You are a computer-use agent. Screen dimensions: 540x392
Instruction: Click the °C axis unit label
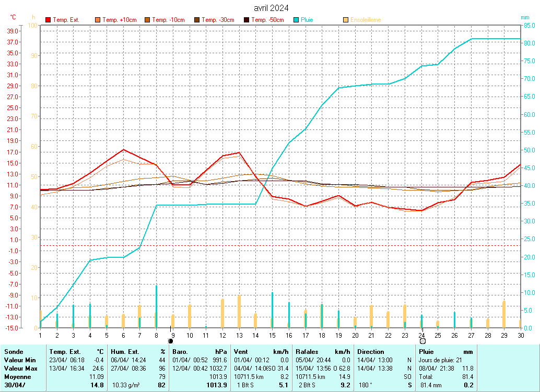[x=13, y=17]
